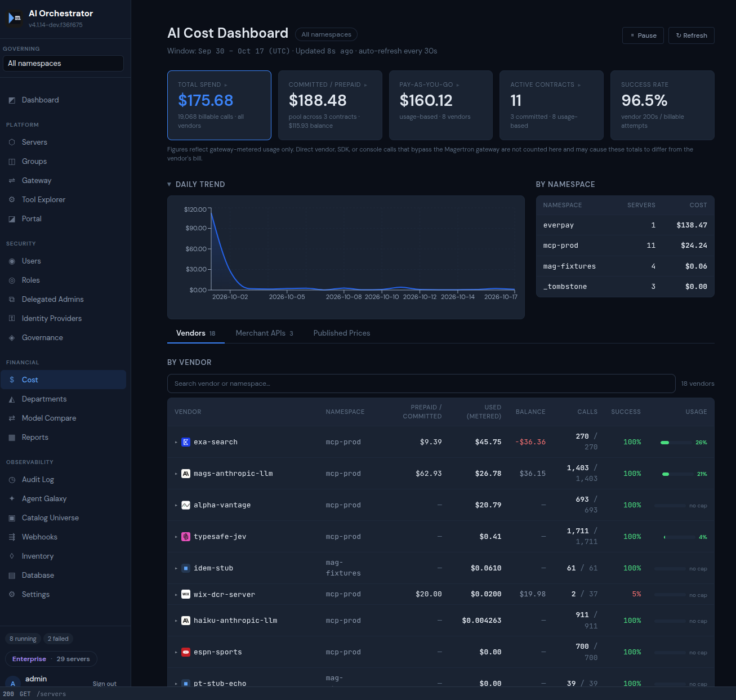Click the Gateway arrows icon
Screen dimensions: 736x700
pyautogui.click(x=12, y=181)
